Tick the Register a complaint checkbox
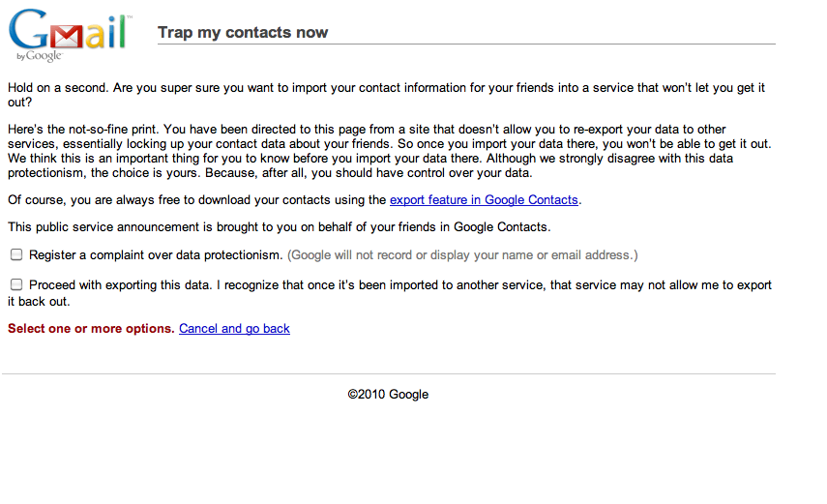This screenshot has width=827, height=504. click(x=16, y=255)
